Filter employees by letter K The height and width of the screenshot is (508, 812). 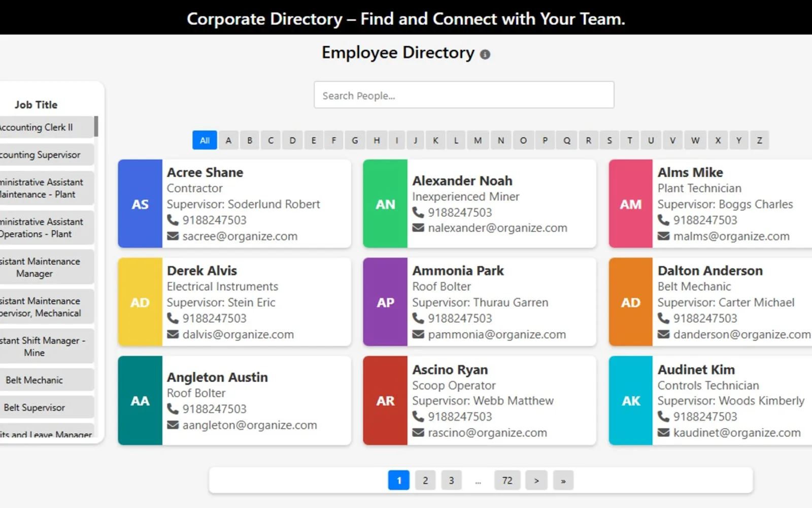[435, 140]
